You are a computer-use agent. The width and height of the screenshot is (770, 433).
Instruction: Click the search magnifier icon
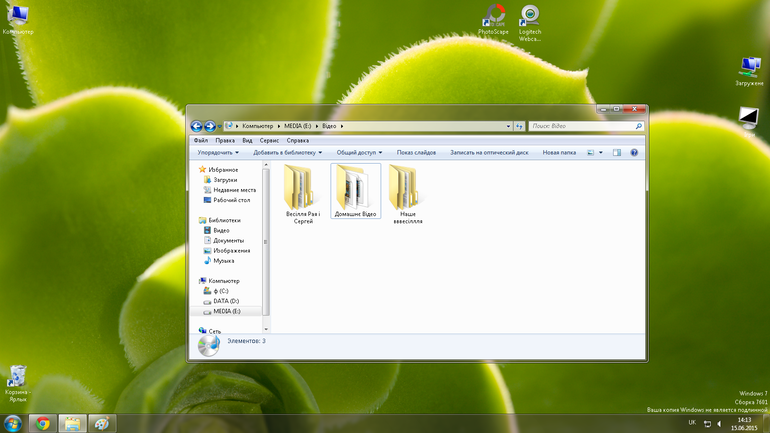point(638,126)
